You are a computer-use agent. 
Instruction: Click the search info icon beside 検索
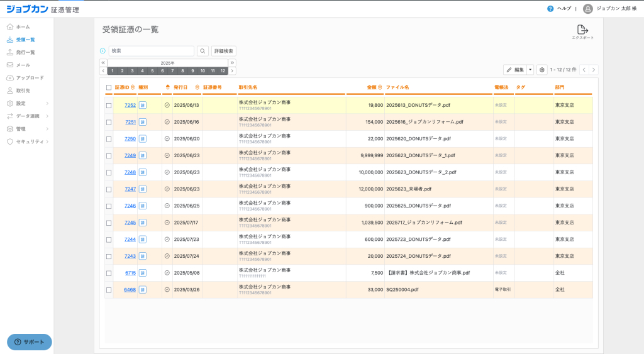[103, 51]
